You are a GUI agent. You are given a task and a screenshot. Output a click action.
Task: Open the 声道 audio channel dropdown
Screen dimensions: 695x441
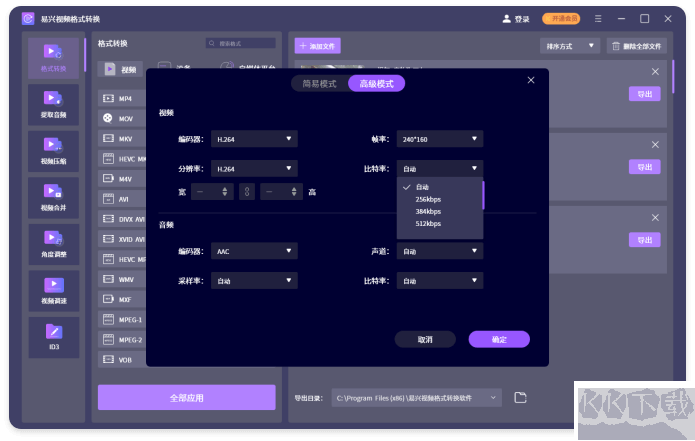[439, 252]
